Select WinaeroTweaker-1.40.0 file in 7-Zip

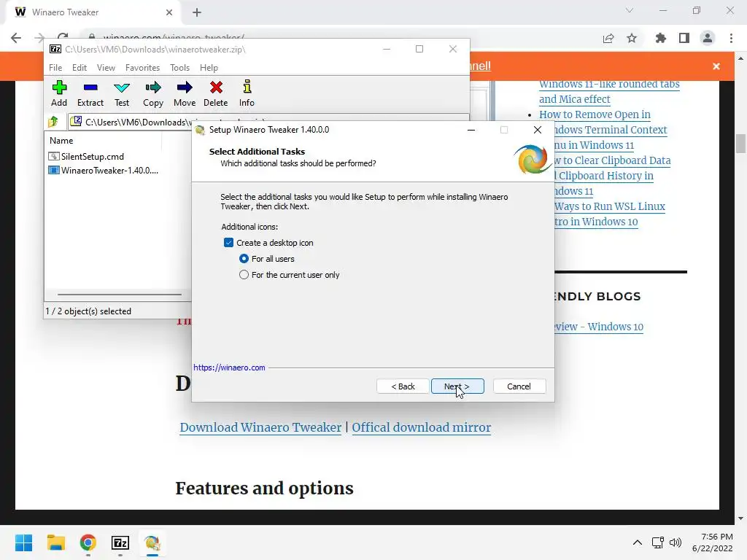click(104, 171)
